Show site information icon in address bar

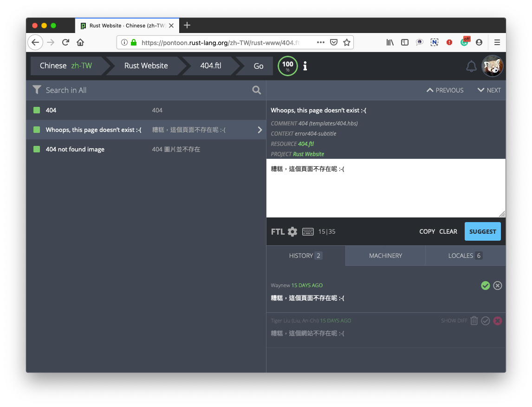tap(124, 42)
